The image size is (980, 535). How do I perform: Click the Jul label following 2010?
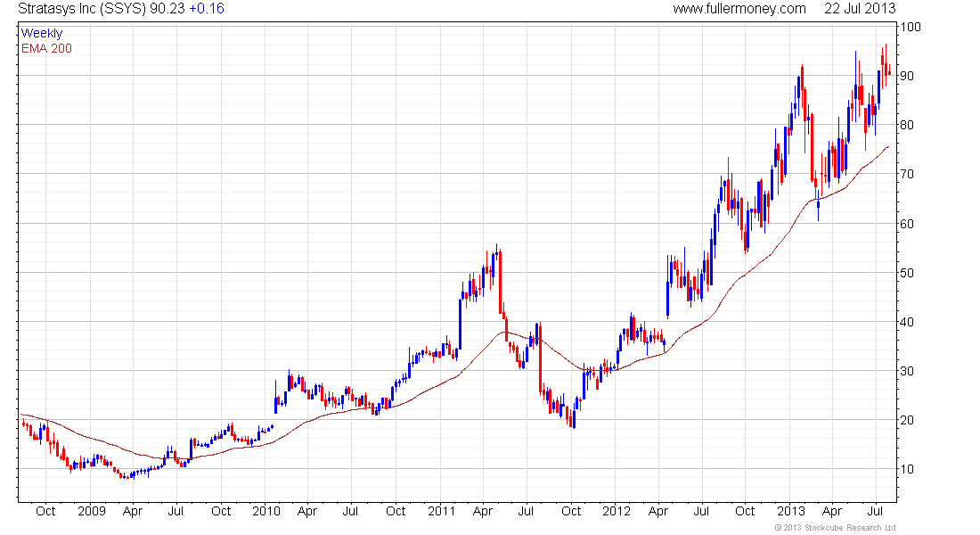coord(350,511)
